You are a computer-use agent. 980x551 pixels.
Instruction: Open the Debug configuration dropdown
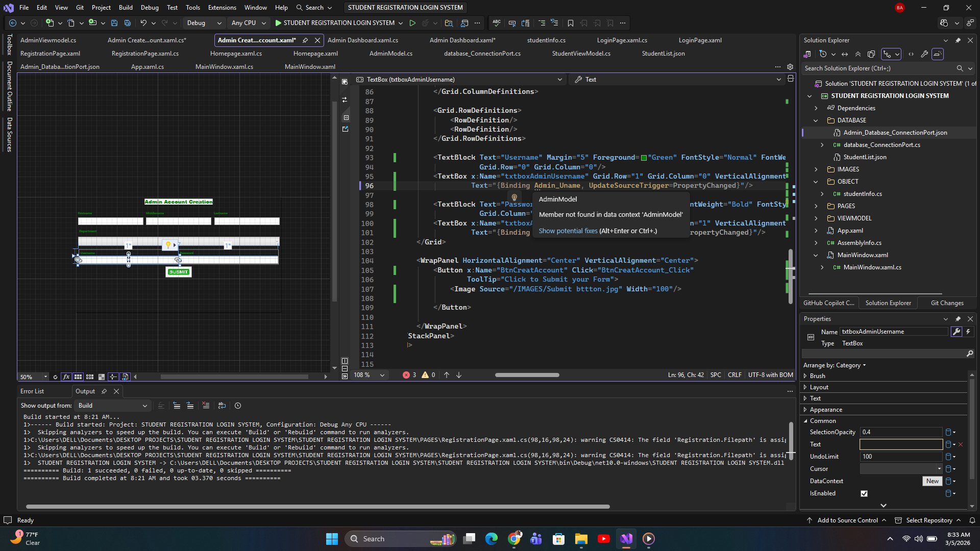click(204, 23)
